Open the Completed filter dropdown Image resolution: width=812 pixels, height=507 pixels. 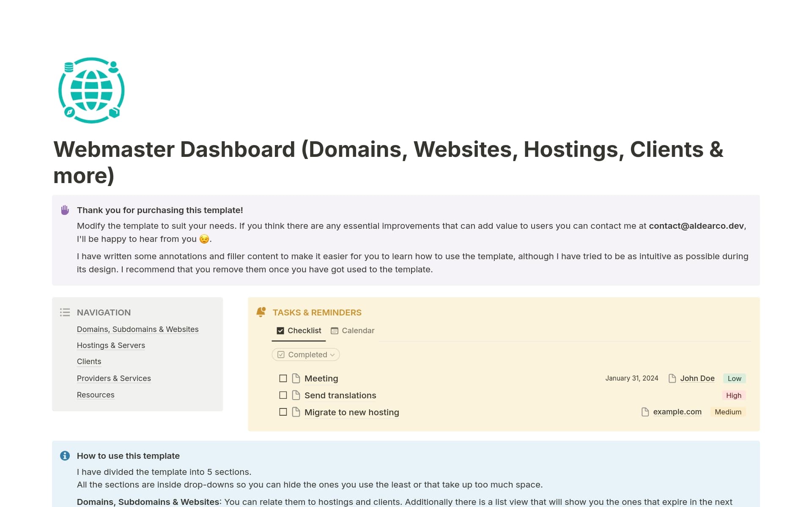coord(305,354)
